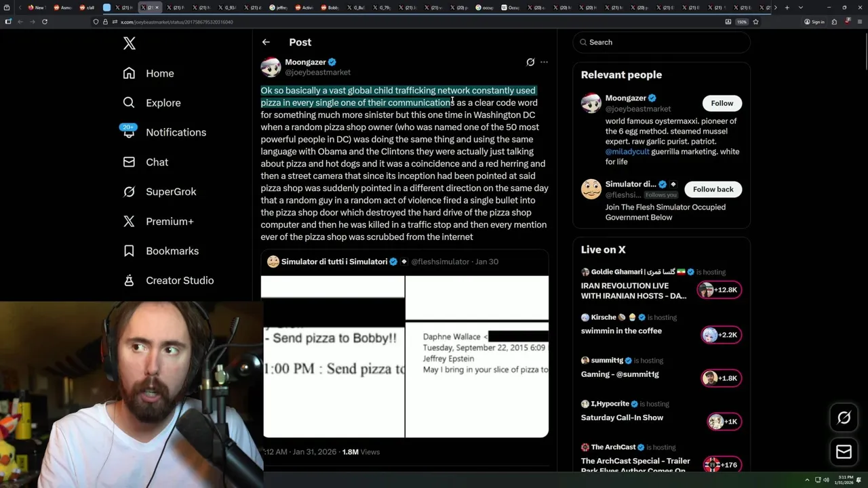Click the Firefox View icon at tab bar start
This screenshot has height=488, width=868.
point(8,7)
